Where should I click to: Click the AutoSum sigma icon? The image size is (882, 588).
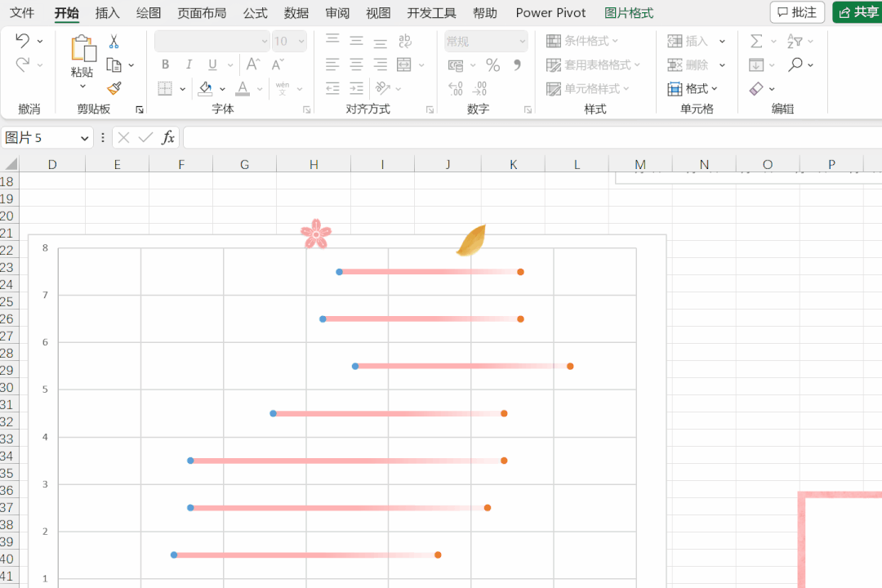[x=756, y=41]
